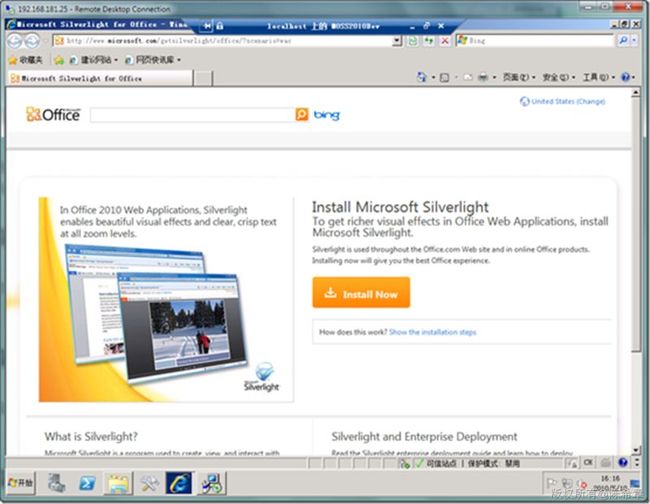Expand the 网页快讯库 web slice dropdown
Image resolution: width=650 pixels, height=504 pixels.
click(179, 60)
